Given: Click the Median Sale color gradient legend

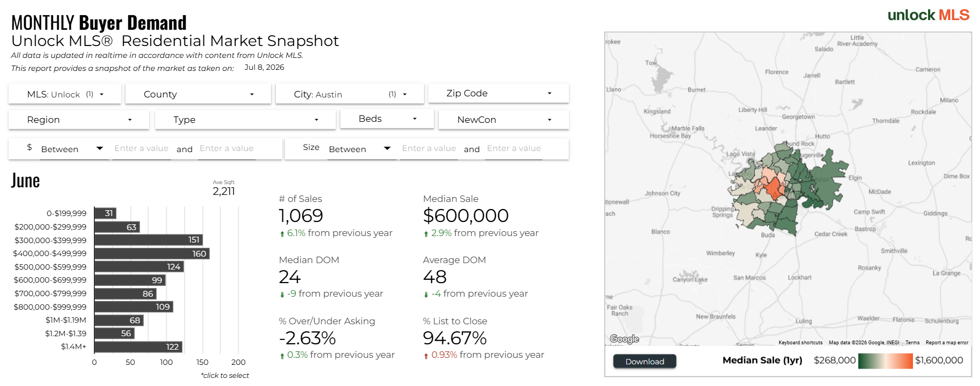Looking at the screenshot, I should click(x=885, y=361).
